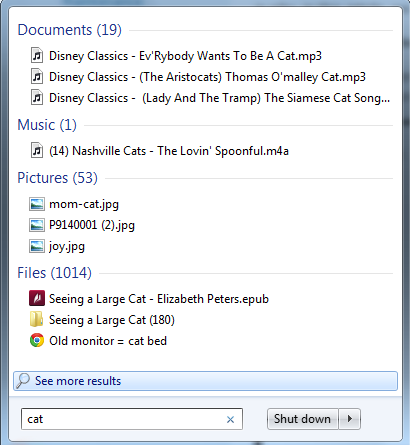
Task: Open P9140001 (2).jpg picture result
Action: coord(92,225)
